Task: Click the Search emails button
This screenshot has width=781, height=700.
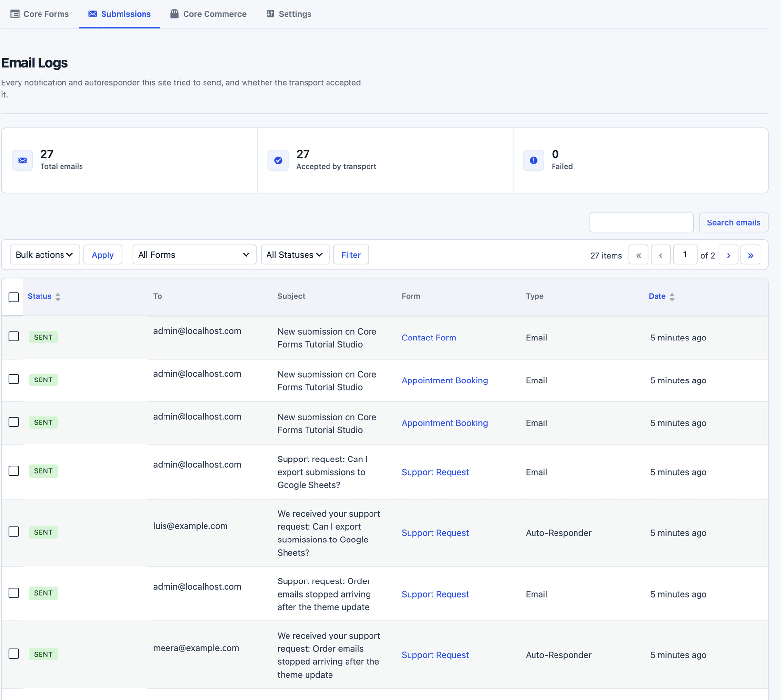Action: (734, 222)
